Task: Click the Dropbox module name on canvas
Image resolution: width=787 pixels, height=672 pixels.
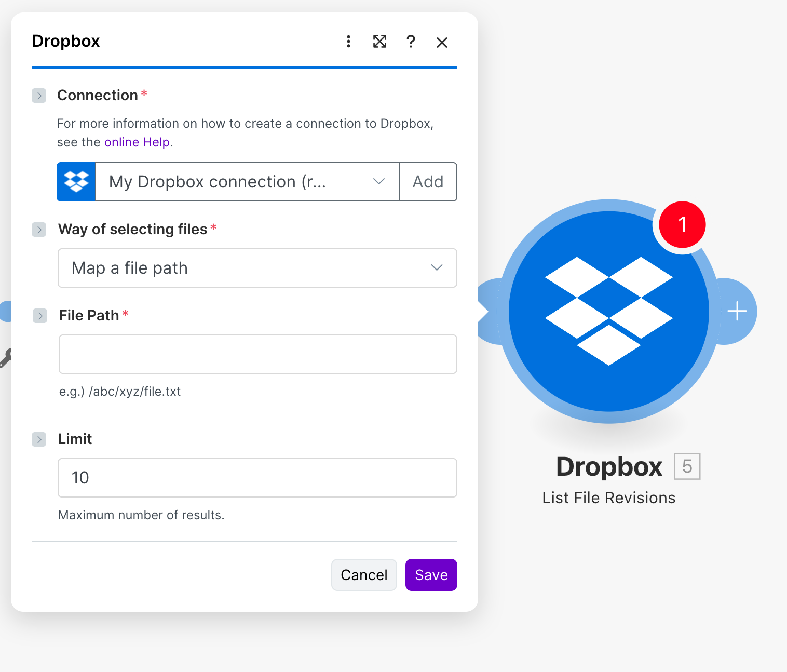Action: click(x=609, y=466)
